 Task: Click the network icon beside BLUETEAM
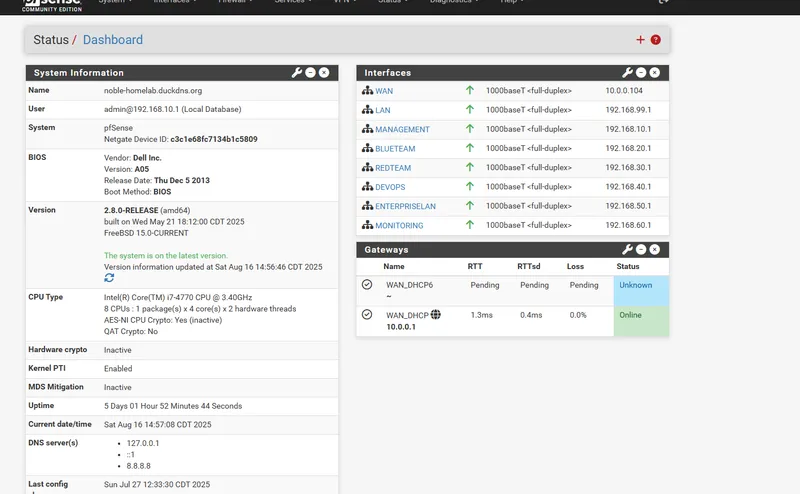[367, 148]
